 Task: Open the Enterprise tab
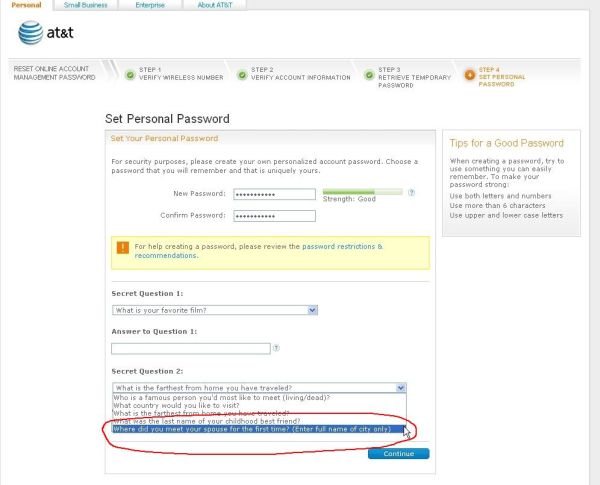point(150,5)
